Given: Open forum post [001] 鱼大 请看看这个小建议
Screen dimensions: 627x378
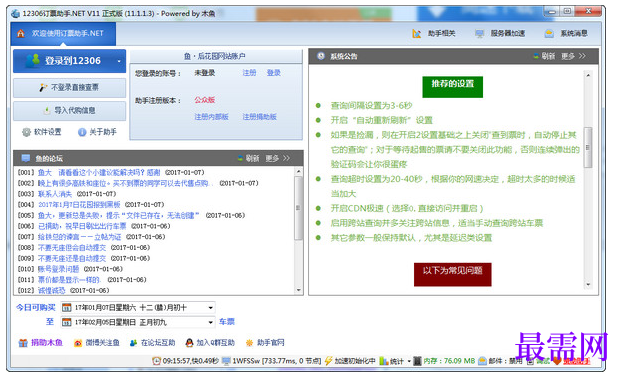Looking at the screenshot, I should pos(99,172).
